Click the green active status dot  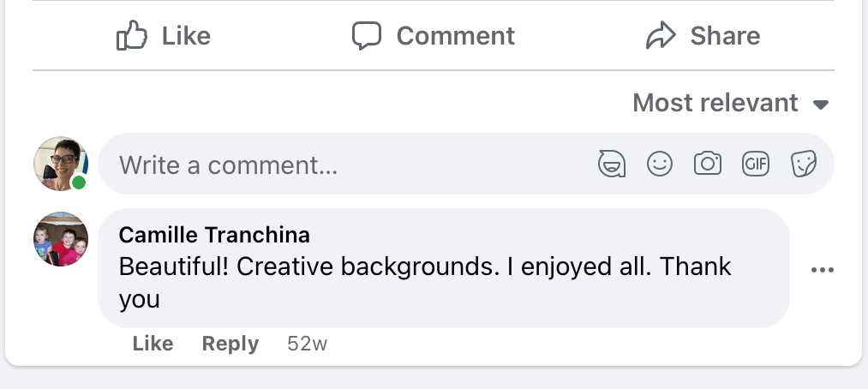pyautogui.click(x=79, y=183)
